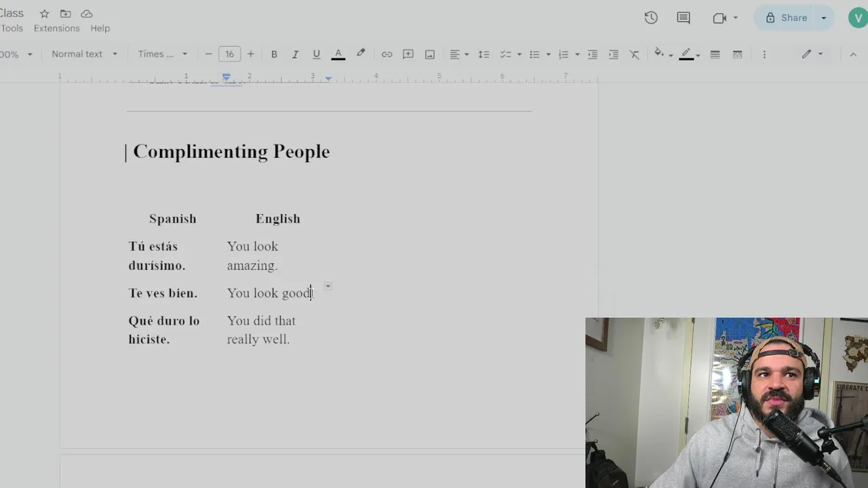Open the V account avatar
Viewport: 868px width, 488px height.
859,18
